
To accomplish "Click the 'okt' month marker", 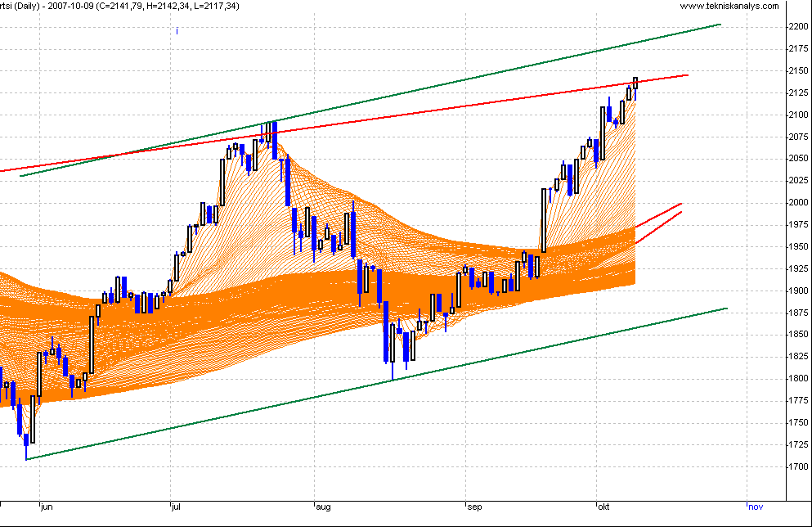I will point(603,507).
